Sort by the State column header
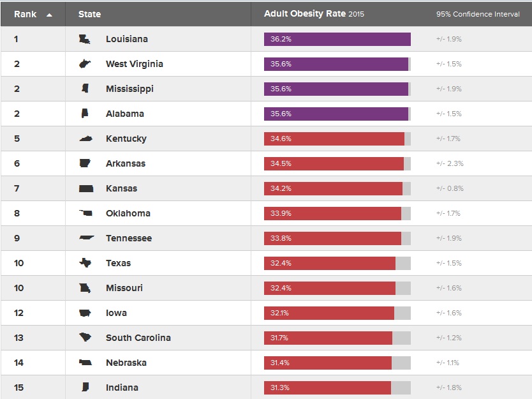The image size is (532, 399). (x=89, y=14)
